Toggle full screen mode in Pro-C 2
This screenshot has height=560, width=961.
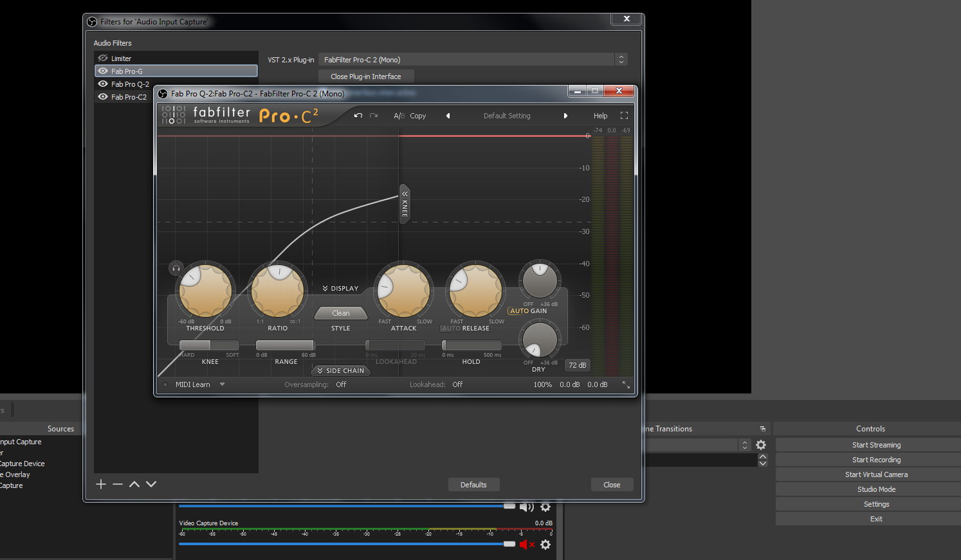tap(624, 116)
